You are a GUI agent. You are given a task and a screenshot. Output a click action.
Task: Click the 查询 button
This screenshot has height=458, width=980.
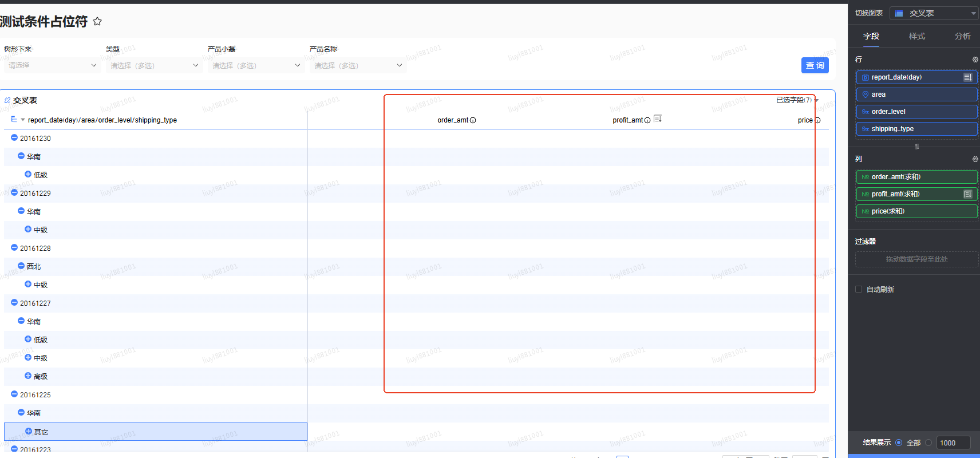815,65
